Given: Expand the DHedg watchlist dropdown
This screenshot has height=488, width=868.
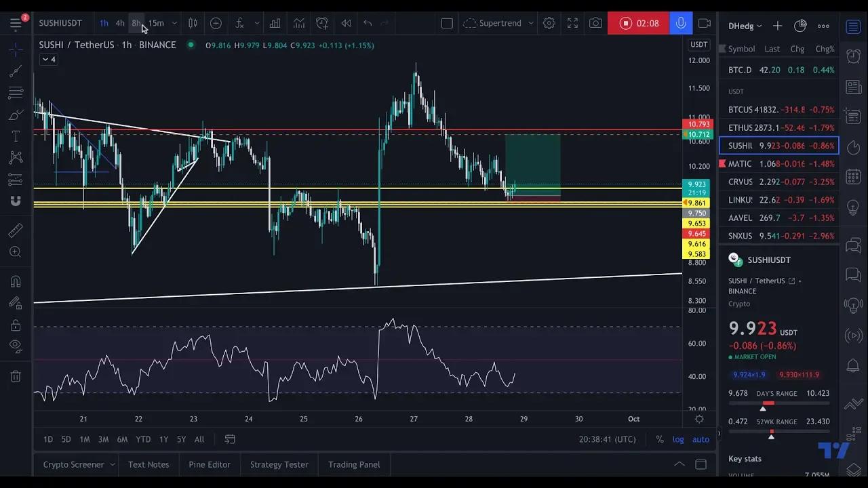Looking at the screenshot, I should tap(745, 26).
